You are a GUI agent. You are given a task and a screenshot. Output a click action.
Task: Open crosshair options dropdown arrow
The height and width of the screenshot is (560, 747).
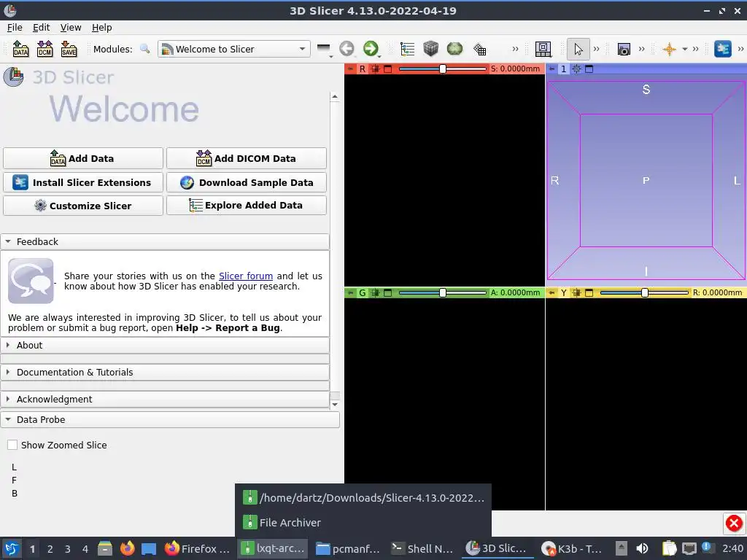click(x=684, y=49)
